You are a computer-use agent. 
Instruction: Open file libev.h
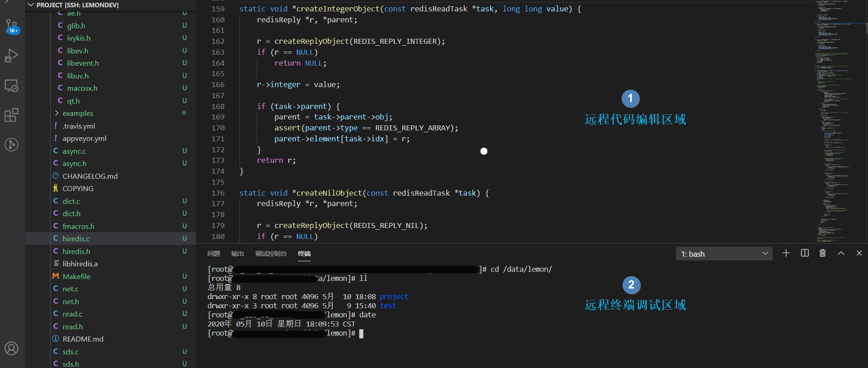pos(78,51)
